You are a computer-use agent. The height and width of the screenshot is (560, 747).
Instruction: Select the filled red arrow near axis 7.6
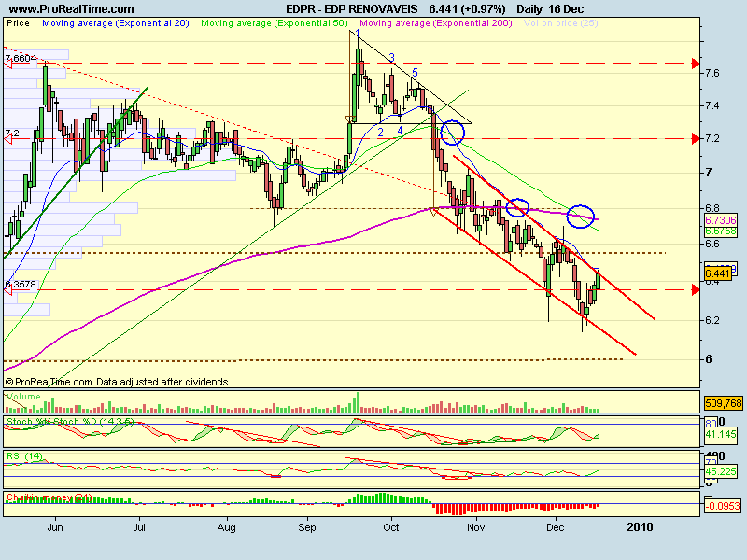(x=696, y=63)
